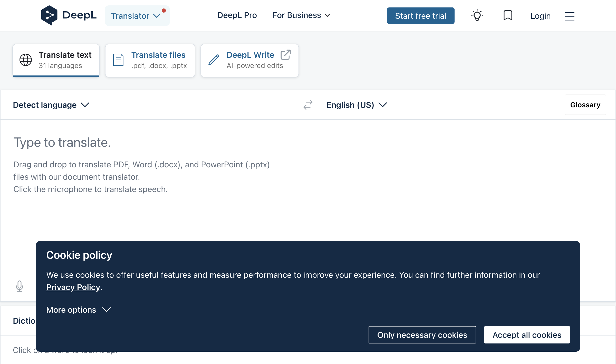Open the Glossary button
Screen dimensions: 616x364
tap(585, 105)
